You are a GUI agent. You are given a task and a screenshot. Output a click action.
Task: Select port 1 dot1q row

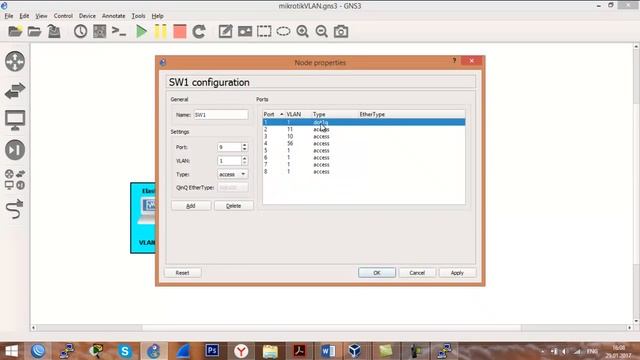pyautogui.click(x=364, y=122)
